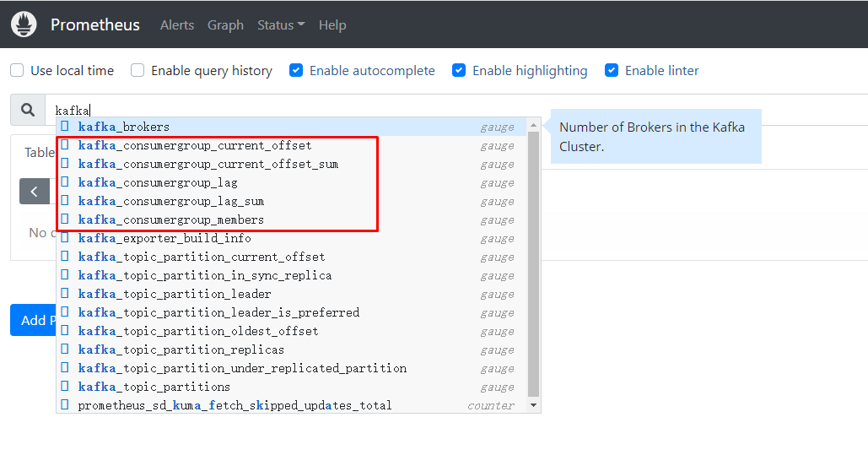
Task: Click the Prometheus brand title
Action: pyautogui.click(x=95, y=25)
